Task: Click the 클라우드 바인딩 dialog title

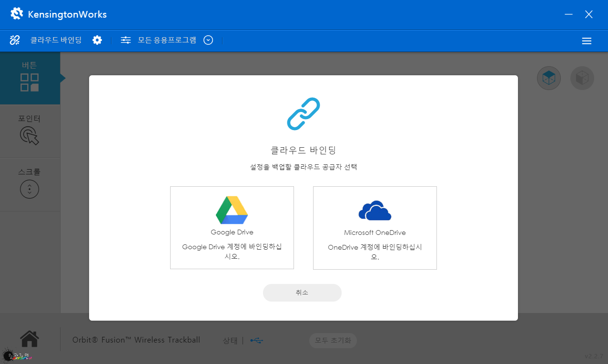Action: pos(304,150)
